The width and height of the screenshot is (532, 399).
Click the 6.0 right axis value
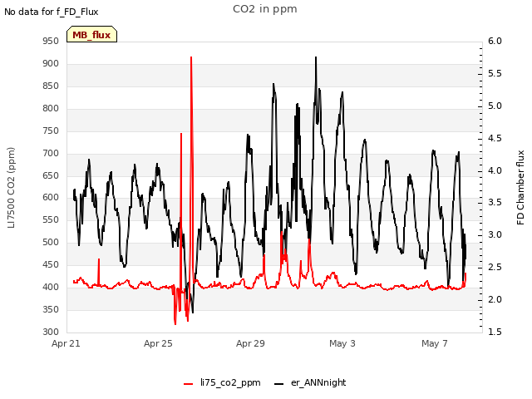[495, 41]
